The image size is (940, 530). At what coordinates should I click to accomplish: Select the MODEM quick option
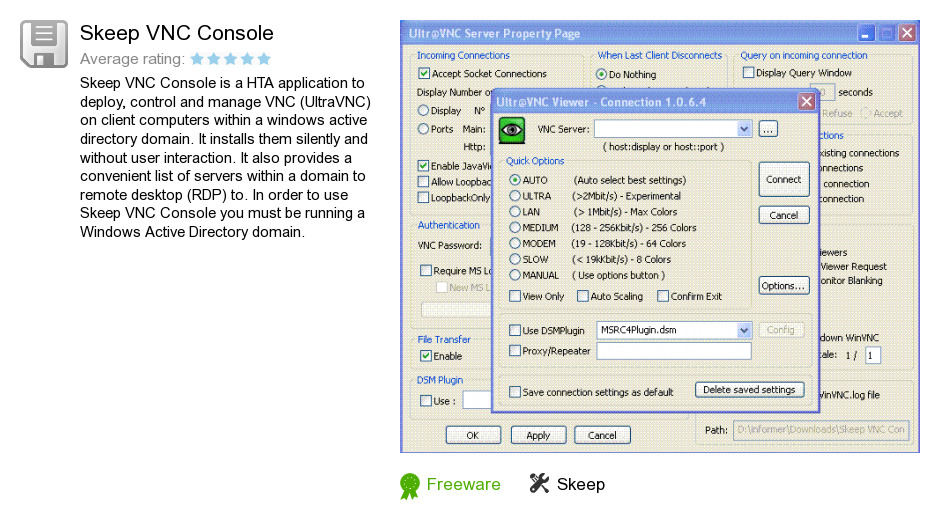coord(515,243)
